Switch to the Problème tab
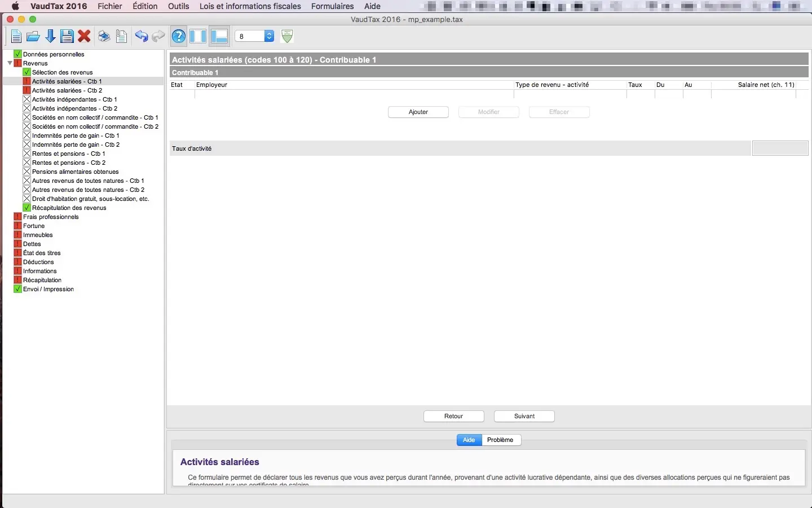 (x=501, y=440)
